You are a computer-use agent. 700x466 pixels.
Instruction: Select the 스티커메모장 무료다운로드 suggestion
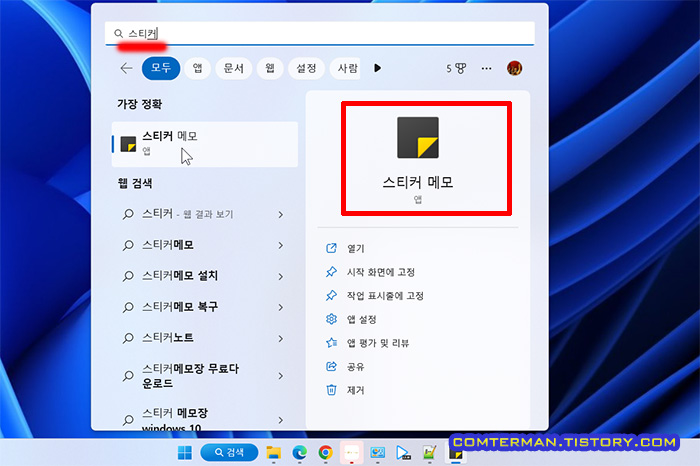(191, 376)
